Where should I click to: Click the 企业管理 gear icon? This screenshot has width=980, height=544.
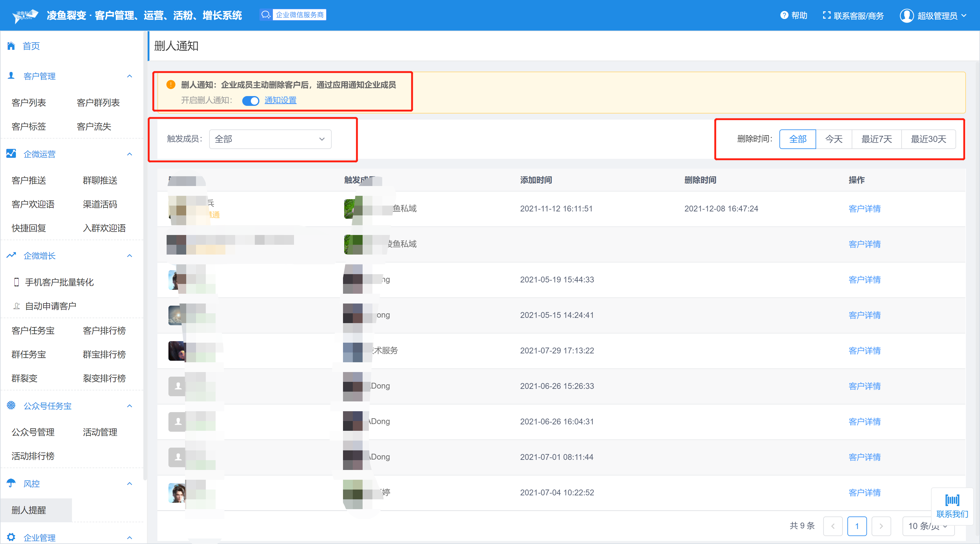tap(11, 537)
